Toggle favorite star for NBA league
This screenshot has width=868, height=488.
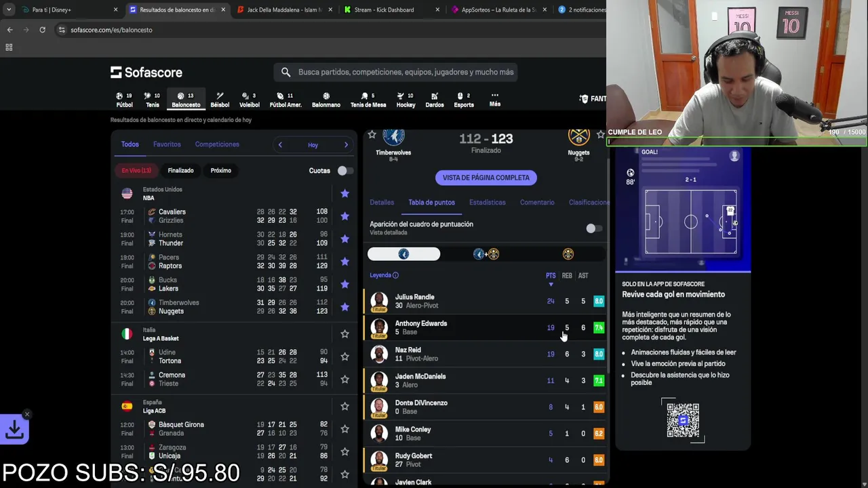pos(344,194)
